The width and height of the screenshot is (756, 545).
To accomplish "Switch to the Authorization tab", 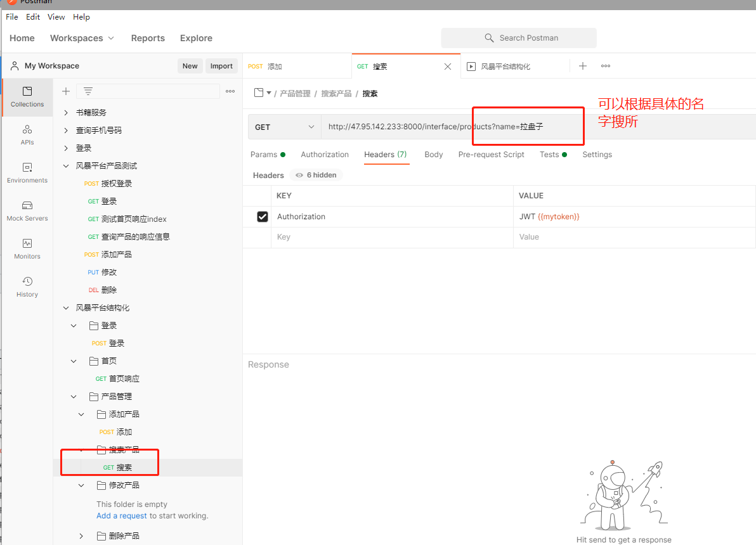I will point(325,155).
